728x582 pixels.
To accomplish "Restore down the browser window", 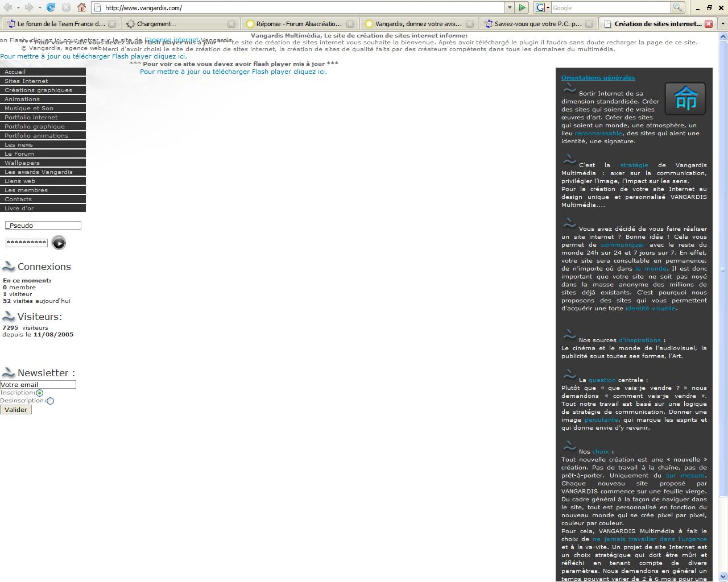I will [x=709, y=7].
